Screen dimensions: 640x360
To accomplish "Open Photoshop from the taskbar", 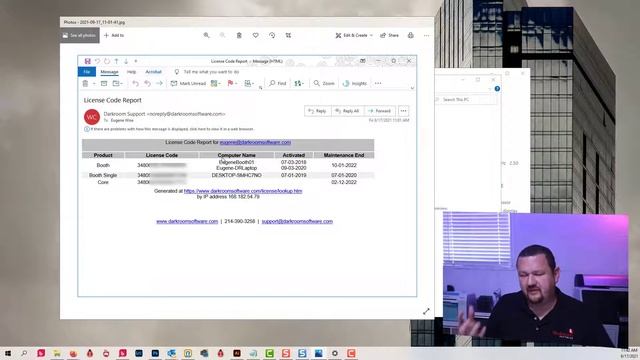I will point(155,353).
